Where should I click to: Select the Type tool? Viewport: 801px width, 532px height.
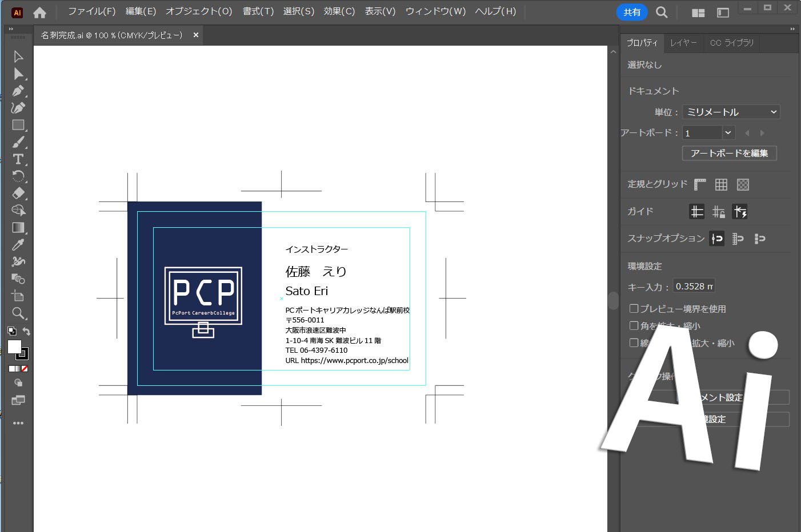(x=18, y=159)
